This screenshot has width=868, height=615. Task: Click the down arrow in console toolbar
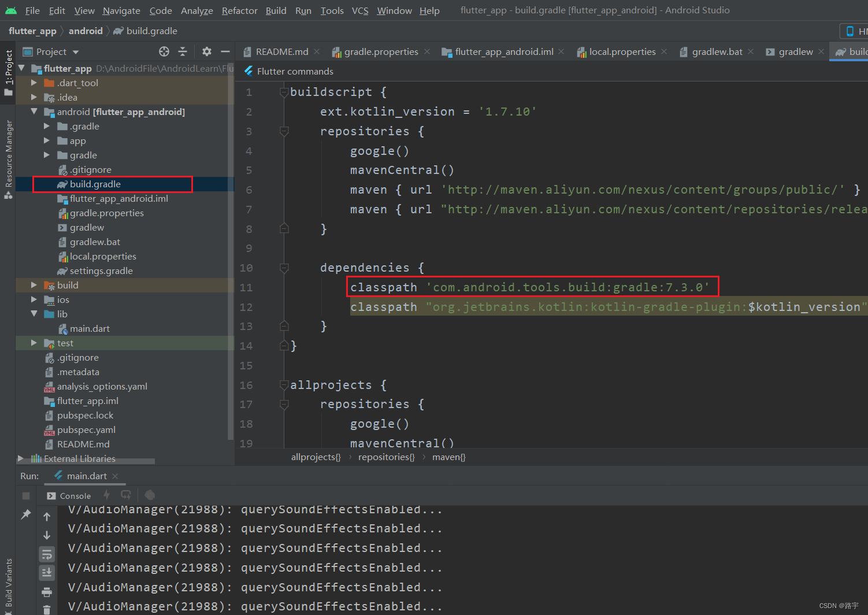click(x=47, y=535)
